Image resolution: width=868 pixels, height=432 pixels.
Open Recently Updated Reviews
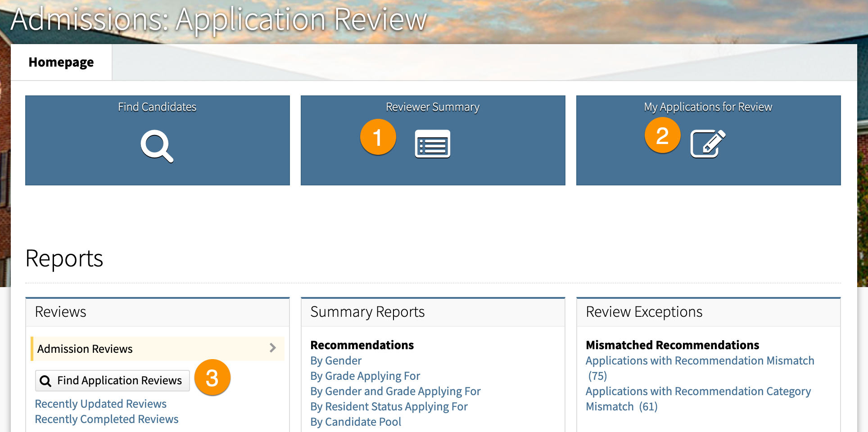coord(100,404)
